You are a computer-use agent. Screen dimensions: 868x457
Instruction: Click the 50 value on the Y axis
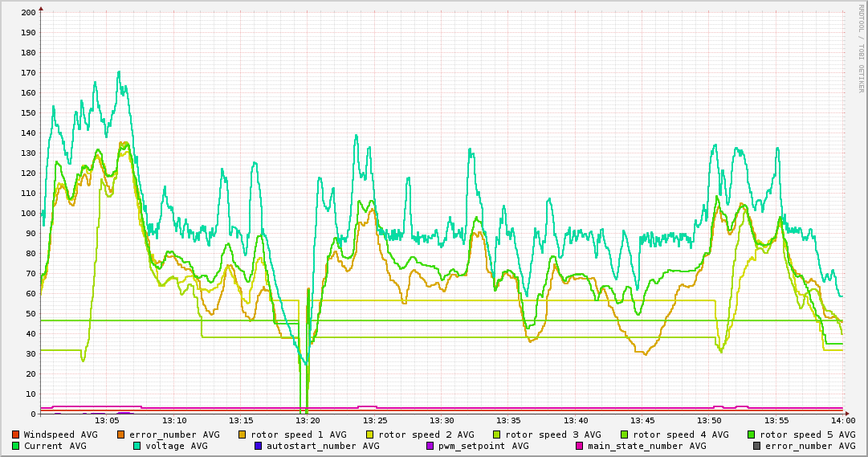click(x=31, y=314)
